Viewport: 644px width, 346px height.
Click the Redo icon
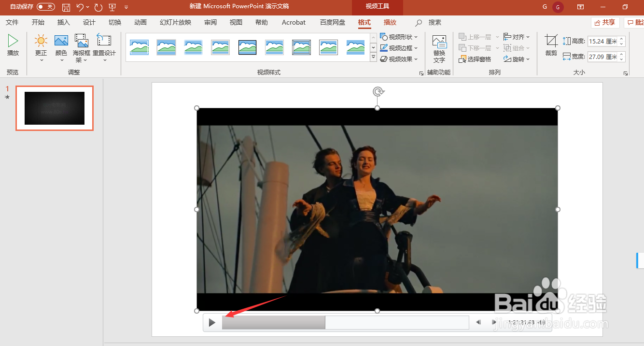pyautogui.click(x=98, y=7)
